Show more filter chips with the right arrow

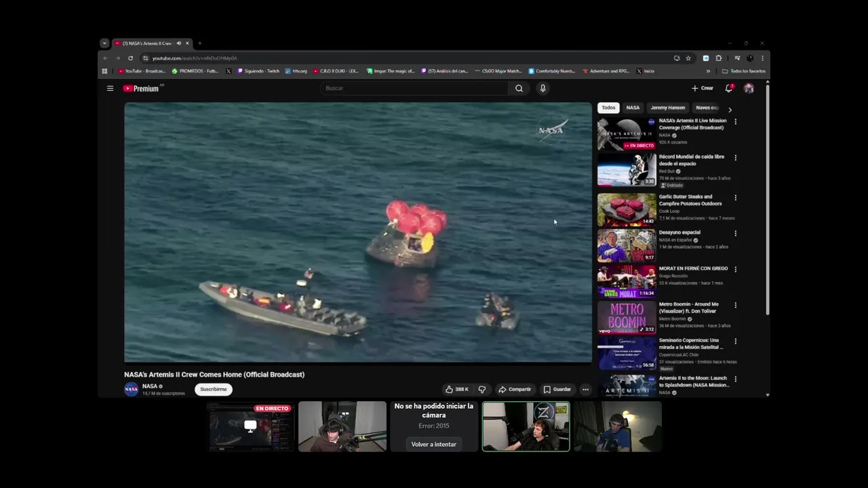(730, 109)
